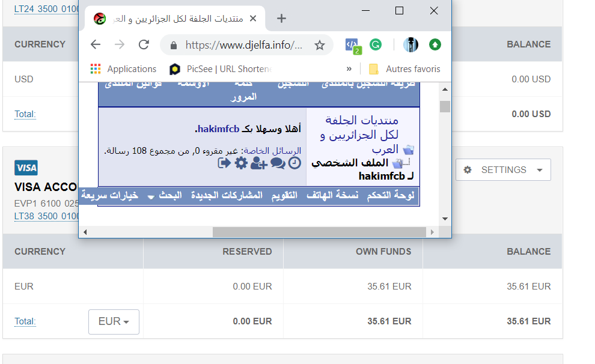Click the address bar URL field

point(243,45)
